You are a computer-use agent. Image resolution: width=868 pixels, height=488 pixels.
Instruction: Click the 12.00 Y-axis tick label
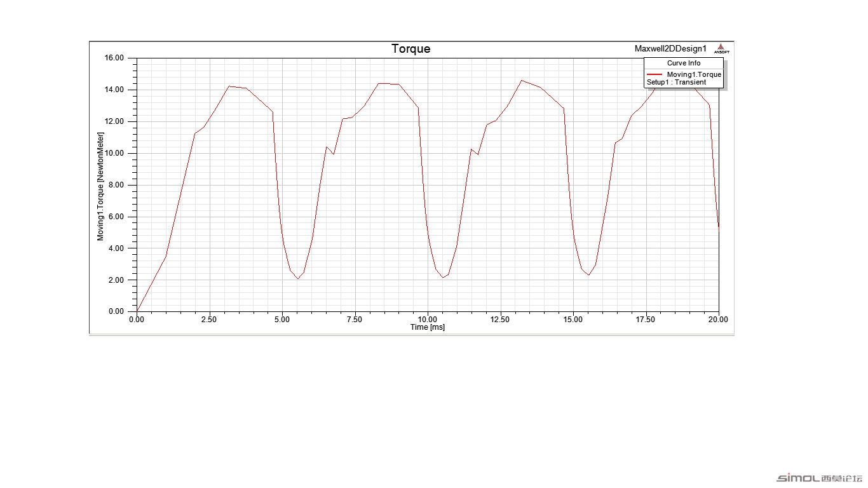[x=114, y=121]
